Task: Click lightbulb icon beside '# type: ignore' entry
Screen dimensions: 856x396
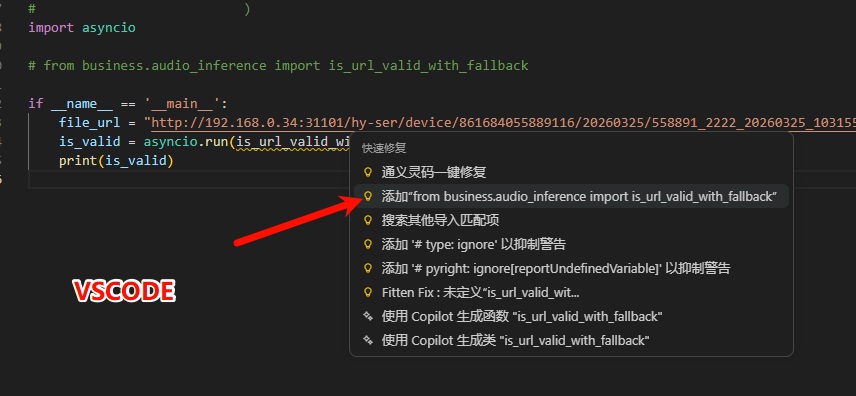Action: [368, 244]
